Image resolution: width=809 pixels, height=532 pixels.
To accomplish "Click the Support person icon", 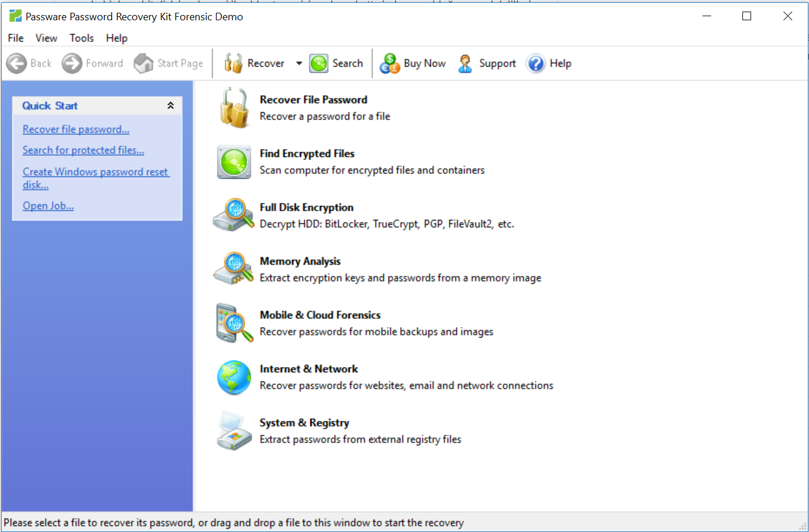I will coord(465,63).
